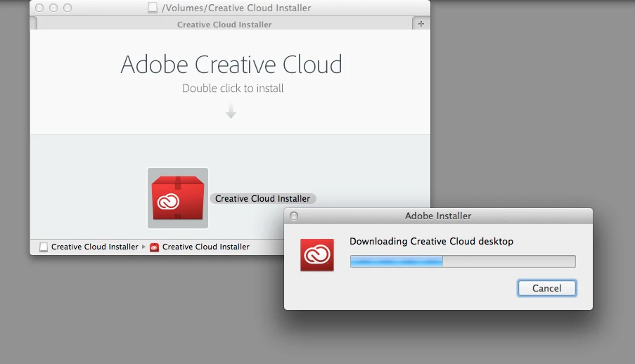Add a new Finder tab with plus button
Image resolution: width=635 pixels, height=364 pixels.
[421, 24]
